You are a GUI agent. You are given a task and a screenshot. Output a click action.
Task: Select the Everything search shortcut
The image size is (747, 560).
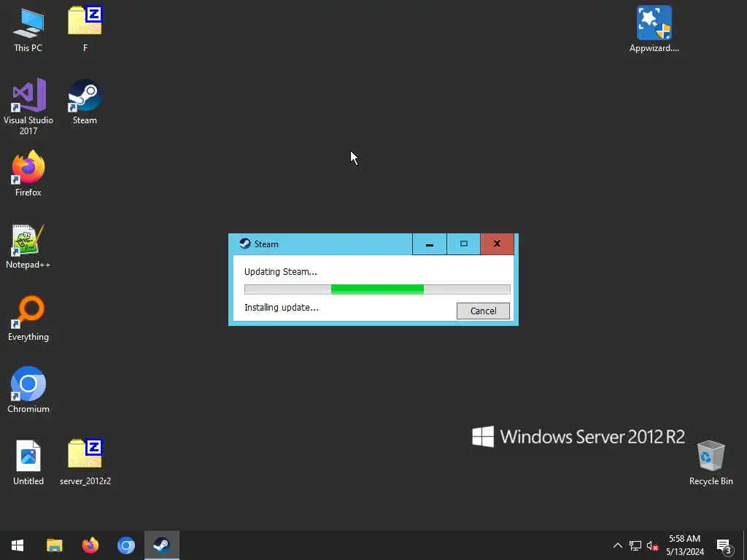click(x=28, y=319)
